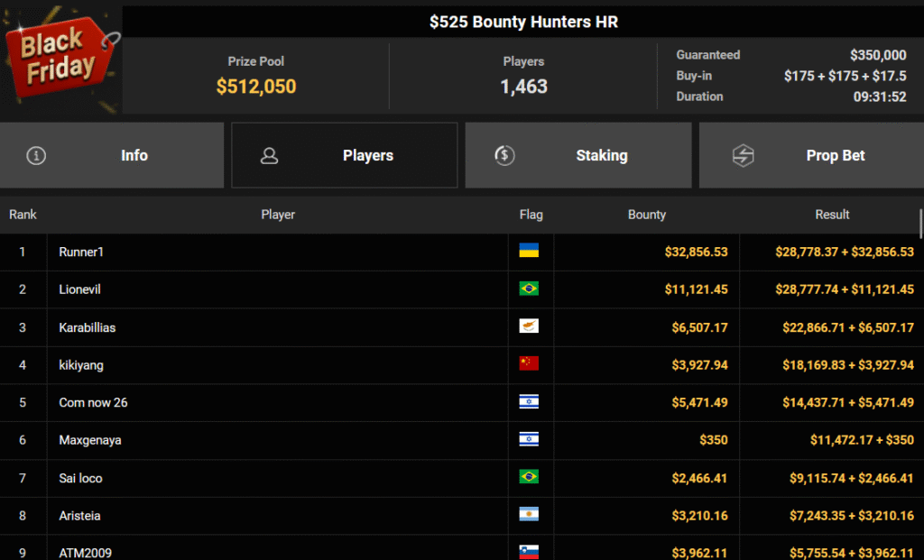Screen dimensions: 924x560
Task: Select the Com now 26 player row
Action: [93, 402]
